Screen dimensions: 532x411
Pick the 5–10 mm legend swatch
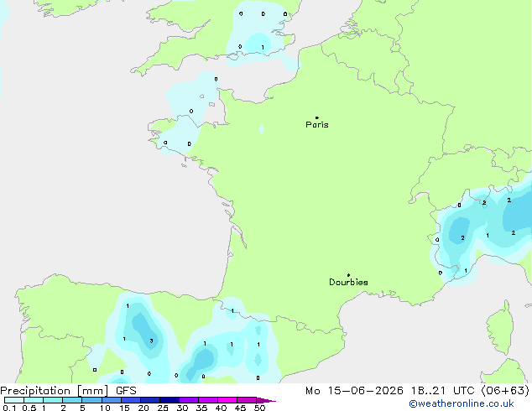click(x=91, y=400)
